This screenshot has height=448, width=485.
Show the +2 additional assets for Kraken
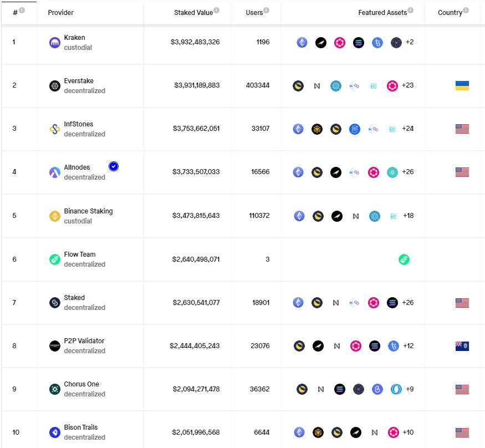click(x=410, y=42)
